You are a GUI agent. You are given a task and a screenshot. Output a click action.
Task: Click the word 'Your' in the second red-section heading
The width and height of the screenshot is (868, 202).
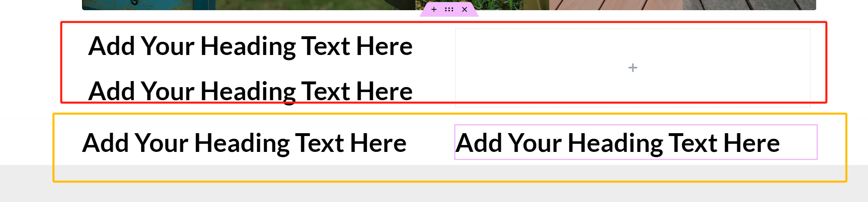tap(168, 91)
